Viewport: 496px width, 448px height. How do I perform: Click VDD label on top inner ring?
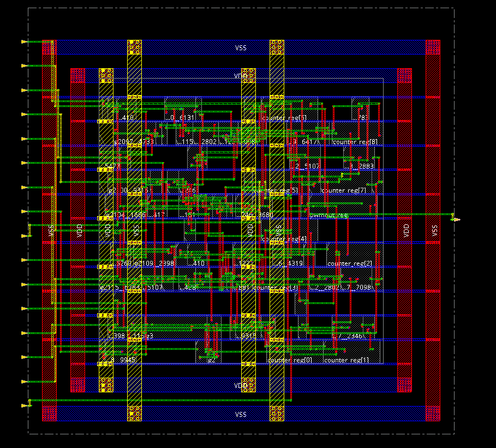[x=241, y=76]
